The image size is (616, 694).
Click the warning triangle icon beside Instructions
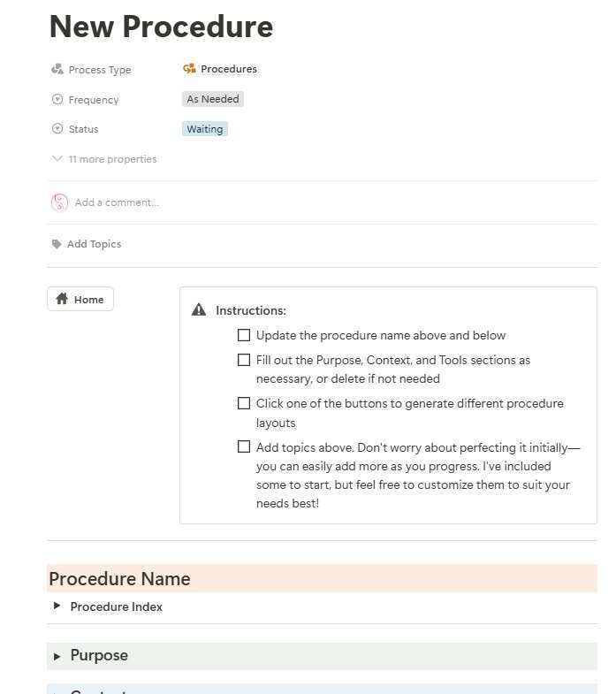tap(199, 310)
